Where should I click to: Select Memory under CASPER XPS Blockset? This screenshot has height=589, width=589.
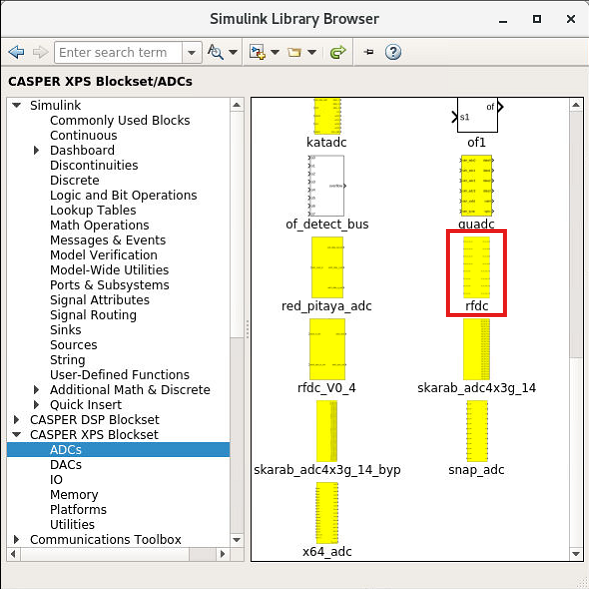tap(74, 495)
